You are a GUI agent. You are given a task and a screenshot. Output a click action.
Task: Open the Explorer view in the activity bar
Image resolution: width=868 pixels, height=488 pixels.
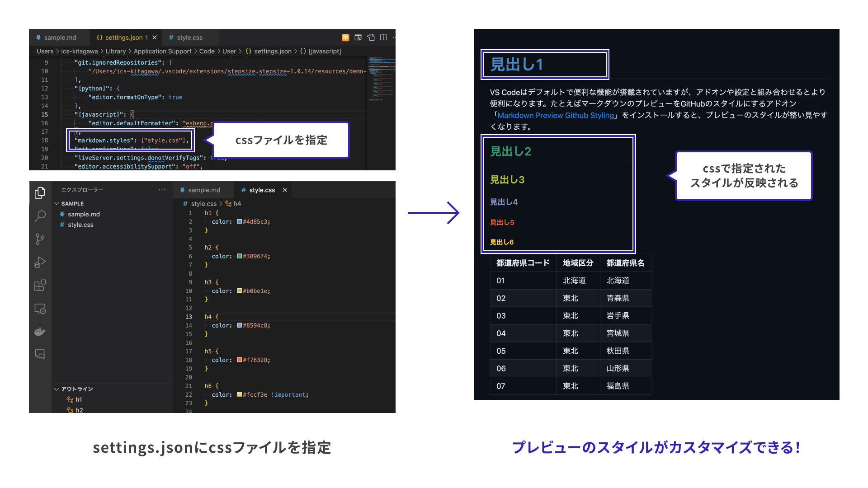coord(40,193)
